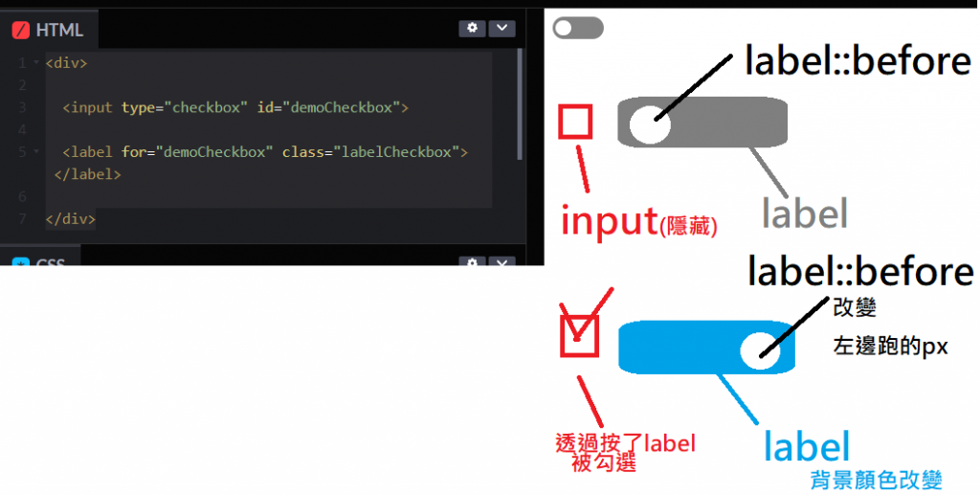Viewport: 980px width, 495px height.
Task: Click the red "input" caption text
Action: click(610, 220)
